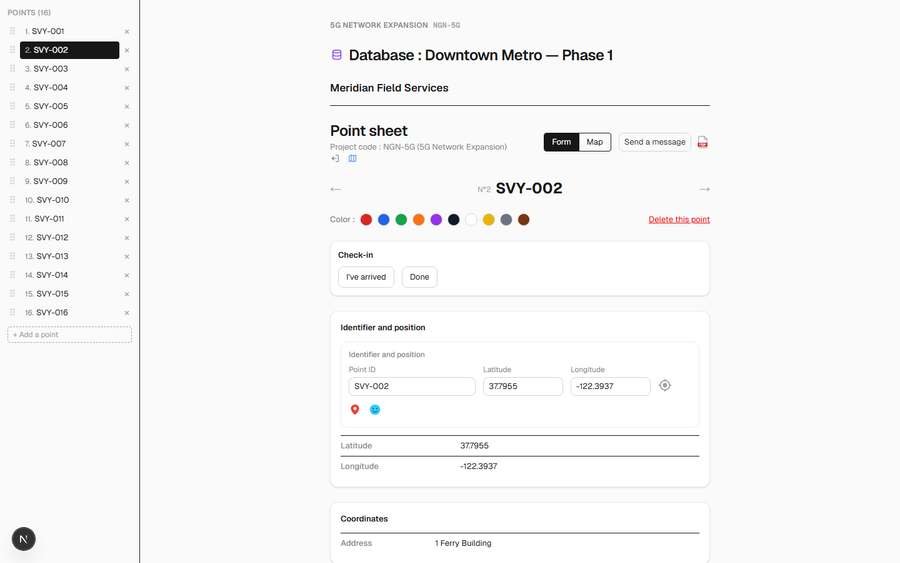Switch to Map view
This screenshot has width=900, height=563.
[595, 142]
